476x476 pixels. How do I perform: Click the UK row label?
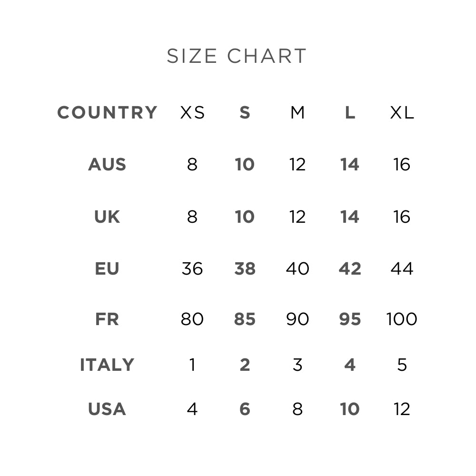coord(107,217)
